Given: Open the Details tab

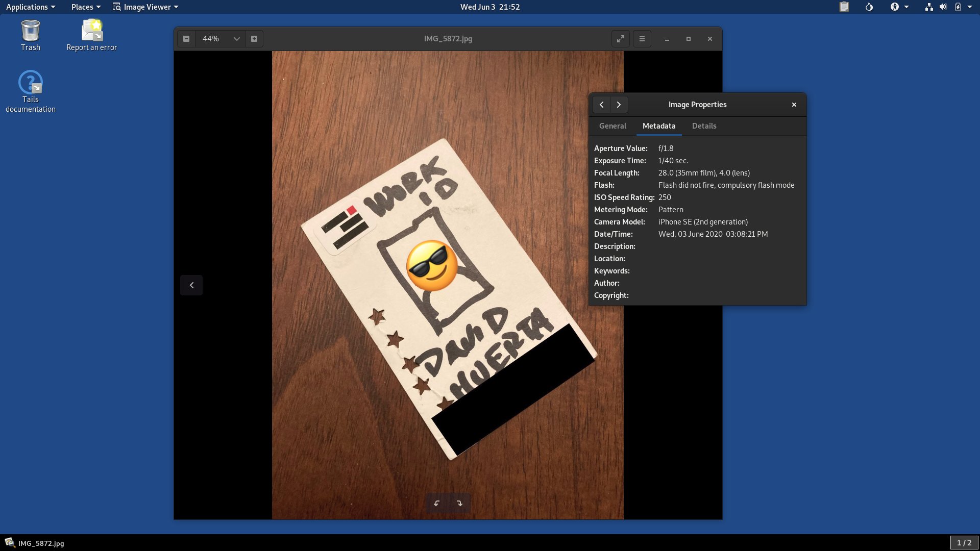Looking at the screenshot, I should [x=704, y=126].
